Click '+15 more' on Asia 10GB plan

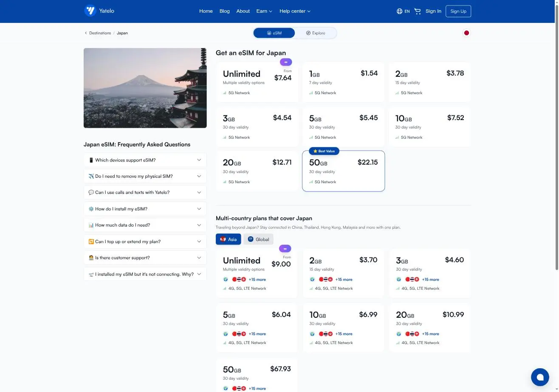point(344,334)
